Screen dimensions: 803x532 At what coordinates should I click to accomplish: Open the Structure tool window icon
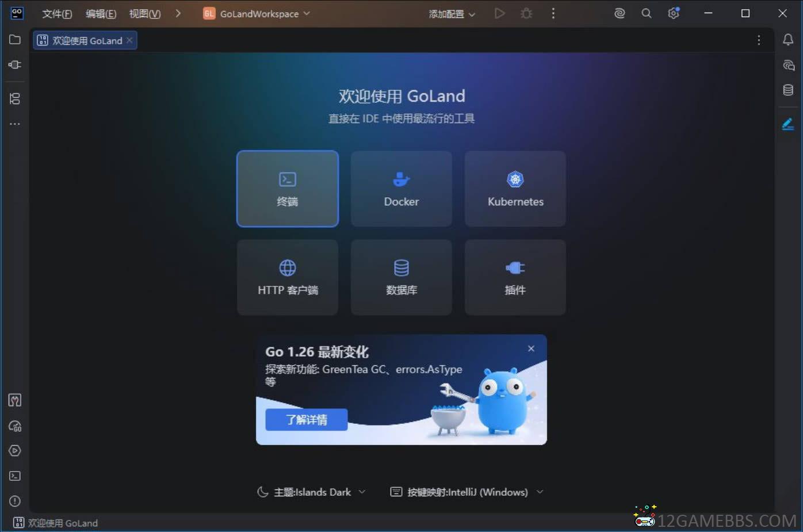(x=15, y=99)
